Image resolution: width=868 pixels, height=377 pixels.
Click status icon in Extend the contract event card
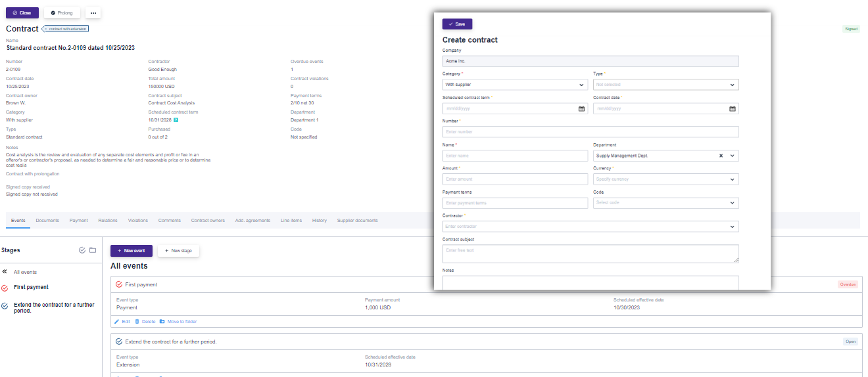[x=119, y=342]
